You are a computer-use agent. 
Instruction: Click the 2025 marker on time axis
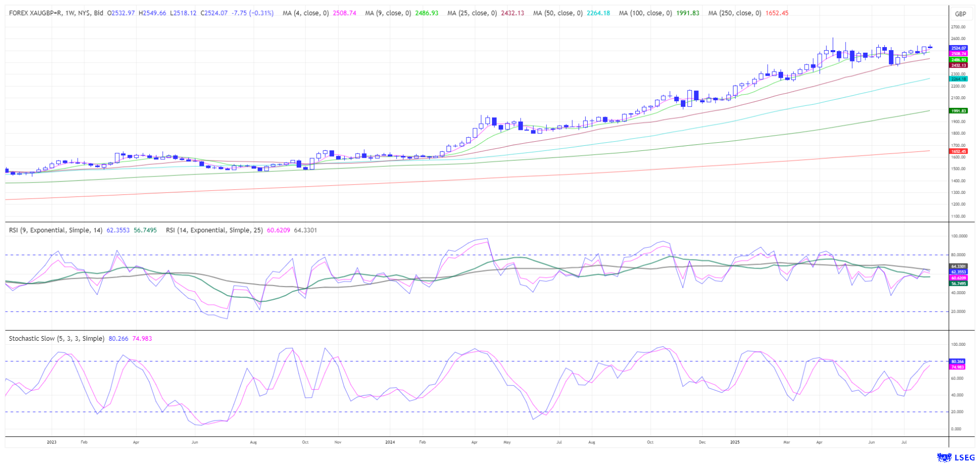click(734, 442)
